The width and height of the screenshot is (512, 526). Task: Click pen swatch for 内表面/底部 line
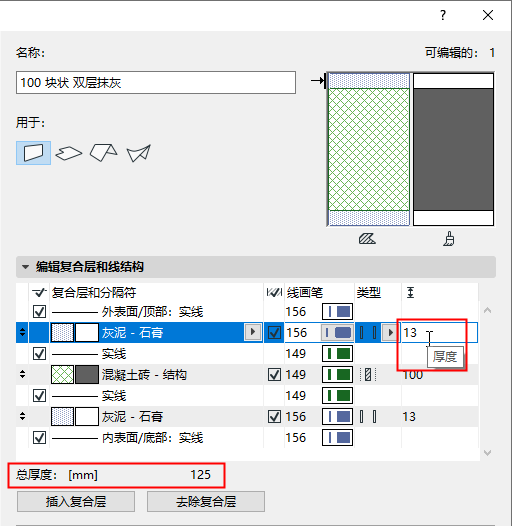pyautogui.click(x=338, y=438)
